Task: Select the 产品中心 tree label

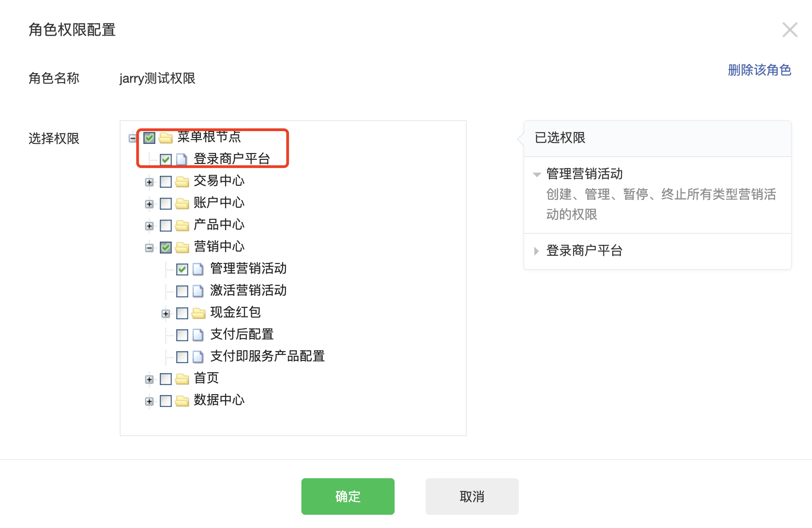Action: pyautogui.click(x=219, y=225)
